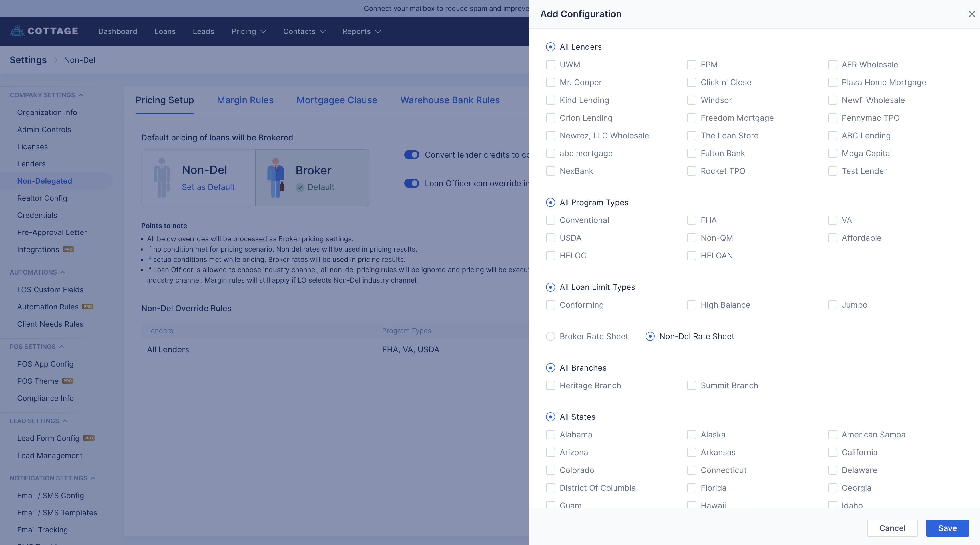Click the green Default checkmark icon

[x=300, y=187]
